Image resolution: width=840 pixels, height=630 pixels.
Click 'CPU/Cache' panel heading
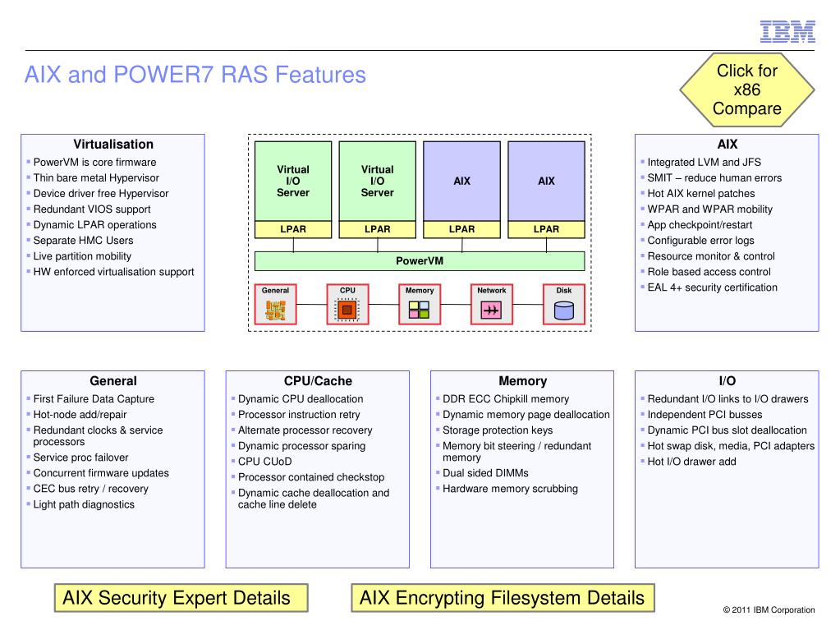(318, 381)
